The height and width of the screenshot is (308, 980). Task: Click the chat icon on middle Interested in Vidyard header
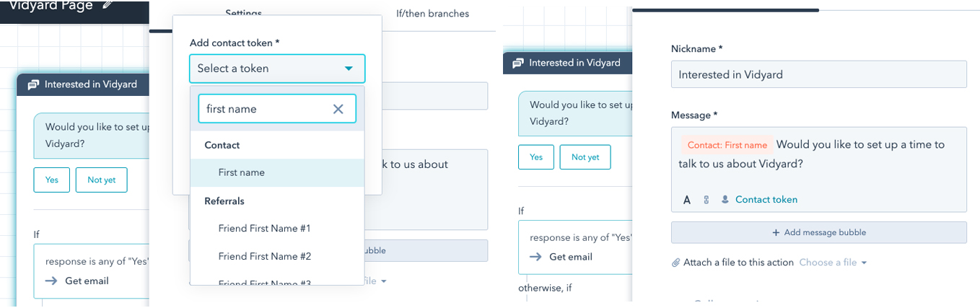pyautogui.click(x=517, y=63)
